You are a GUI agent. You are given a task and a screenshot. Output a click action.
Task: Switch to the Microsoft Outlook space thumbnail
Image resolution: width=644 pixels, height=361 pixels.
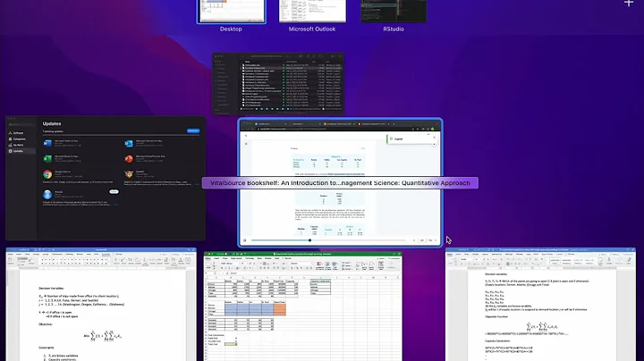pos(312,11)
